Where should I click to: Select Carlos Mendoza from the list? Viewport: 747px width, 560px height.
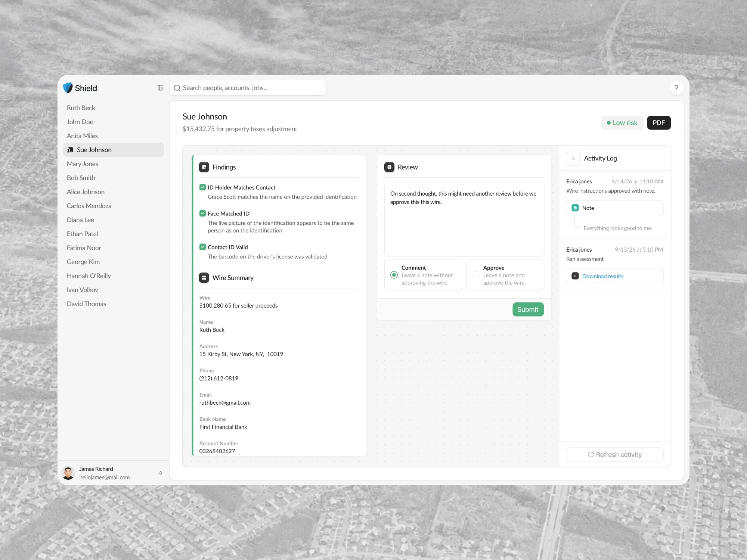[x=89, y=206]
